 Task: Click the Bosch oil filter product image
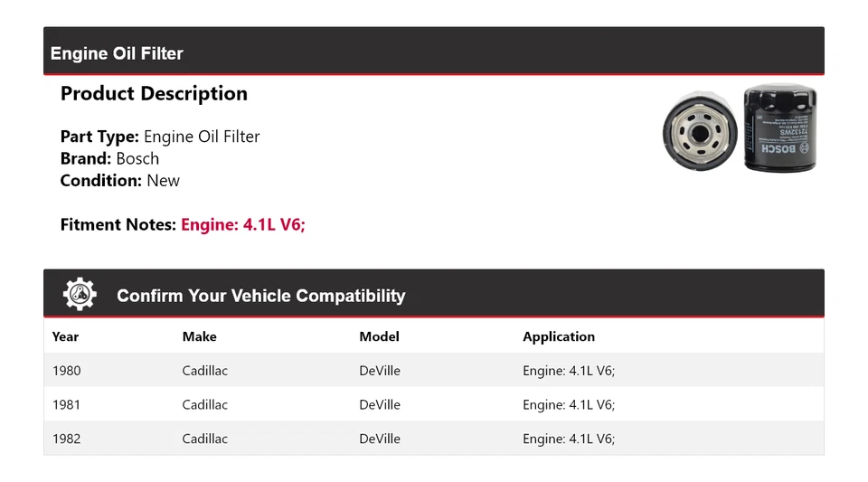[739, 128]
